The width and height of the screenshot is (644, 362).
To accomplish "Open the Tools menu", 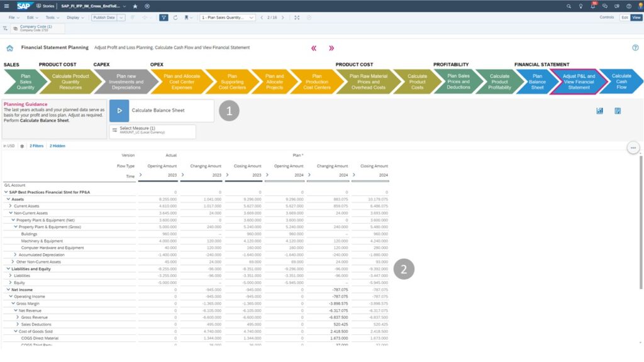I will [x=52, y=18].
